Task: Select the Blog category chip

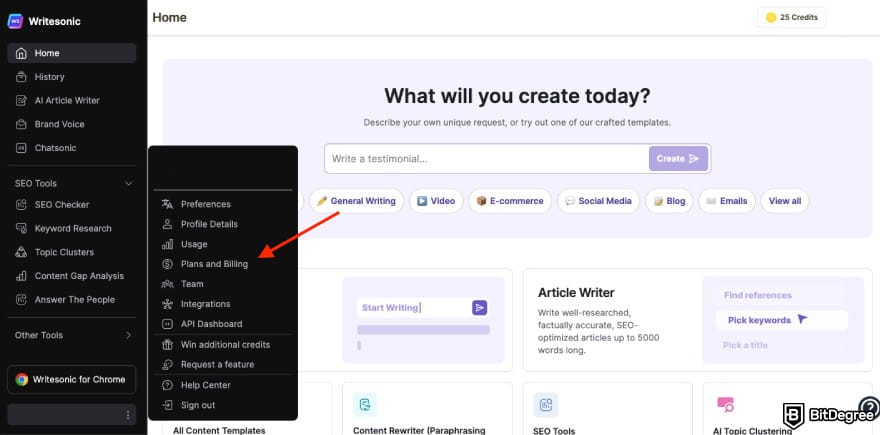Action: point(670,201)
